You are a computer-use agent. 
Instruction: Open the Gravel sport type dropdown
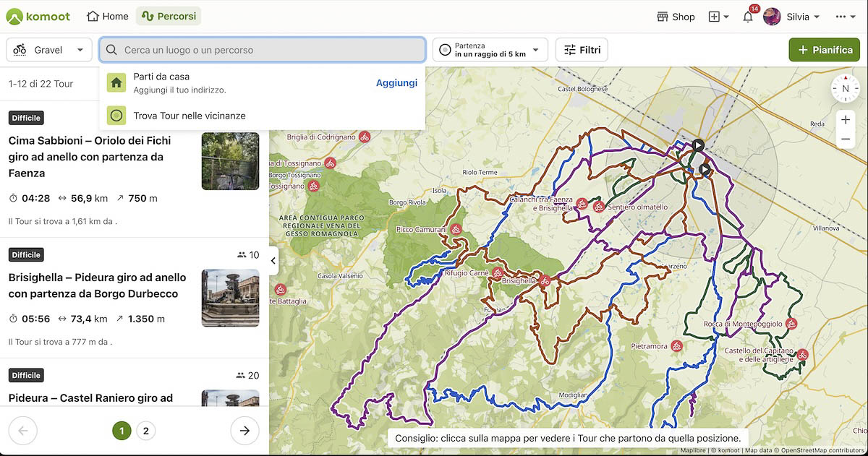click(49, 50)
